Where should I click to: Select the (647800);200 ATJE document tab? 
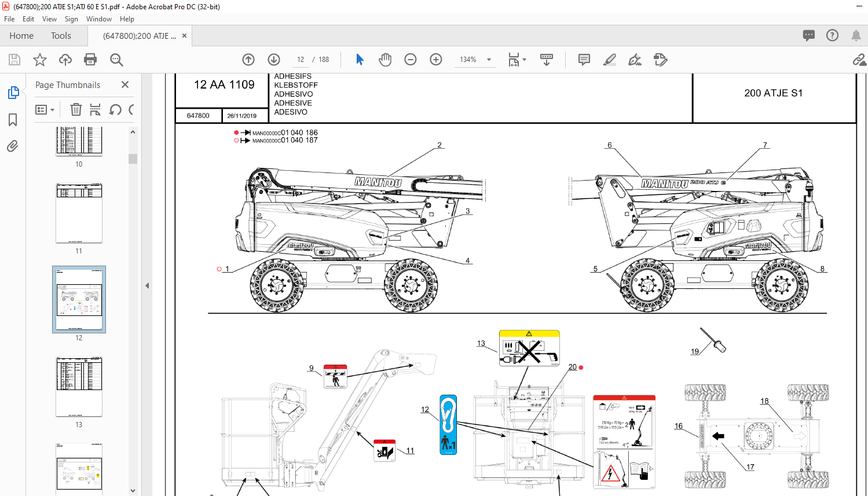(x=140, y=36)
